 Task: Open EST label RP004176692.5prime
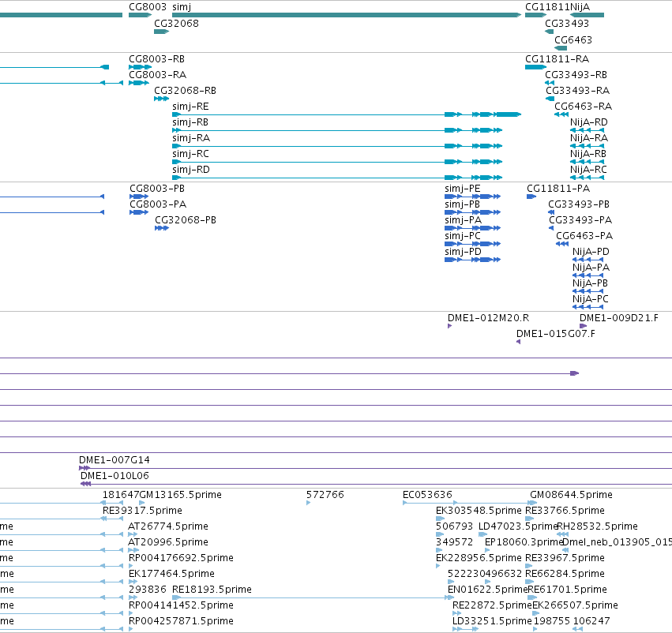point(181,559)
